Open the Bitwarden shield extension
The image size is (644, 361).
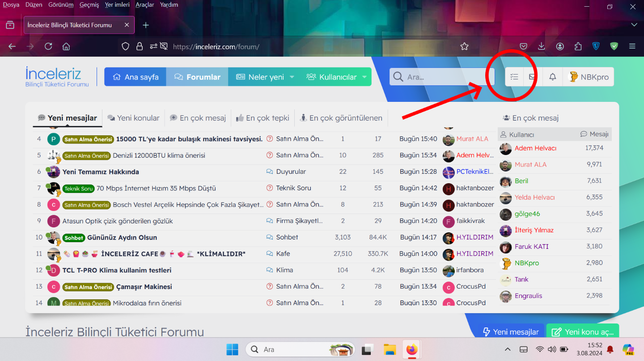[x=596, y=46]
